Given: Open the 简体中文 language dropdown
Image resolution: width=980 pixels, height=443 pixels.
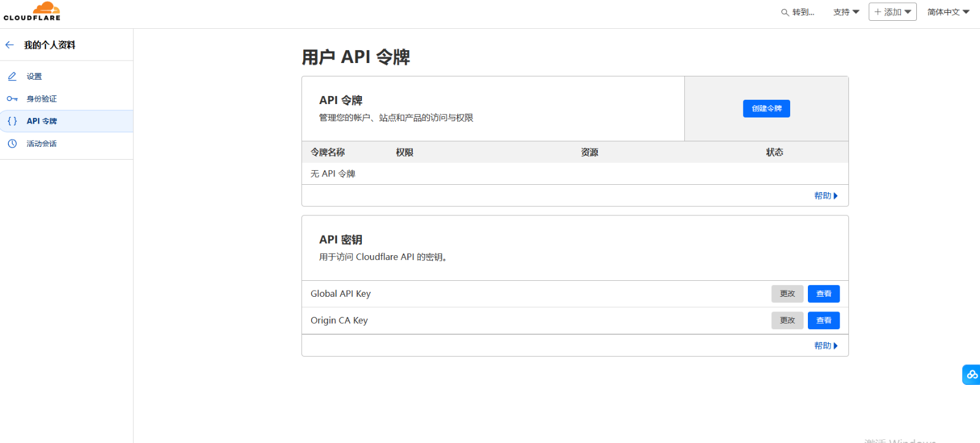Looking at the screenshot, I should pos(948,12).
